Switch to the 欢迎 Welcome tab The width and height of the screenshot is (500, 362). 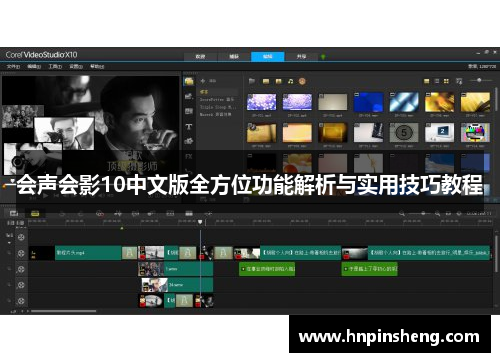[200, 57]
